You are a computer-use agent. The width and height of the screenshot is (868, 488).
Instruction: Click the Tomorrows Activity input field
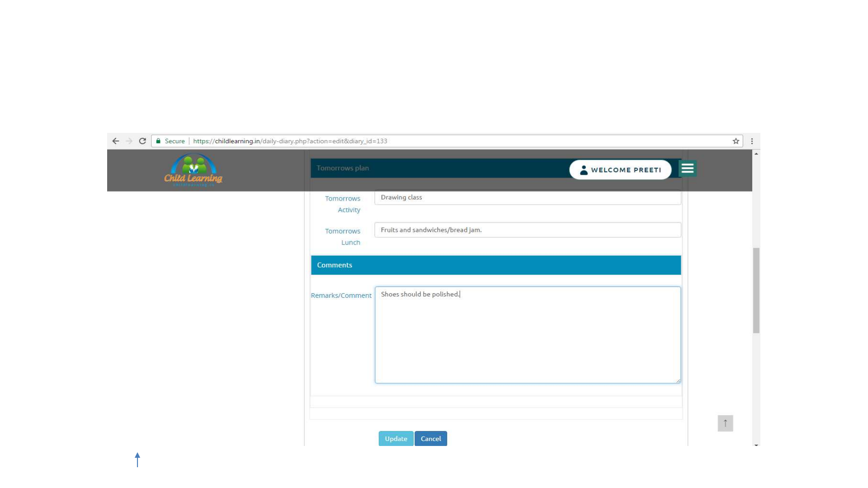pyautogui.click(x=527, y=197)
